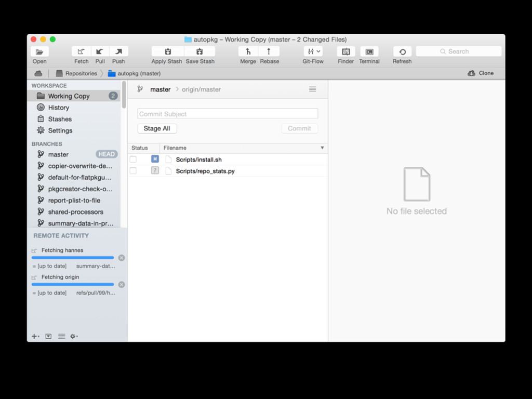Open the Stashes view
The width and height of the screenshot is (532, 399).
pyautogui.click(x=74, y=119)
